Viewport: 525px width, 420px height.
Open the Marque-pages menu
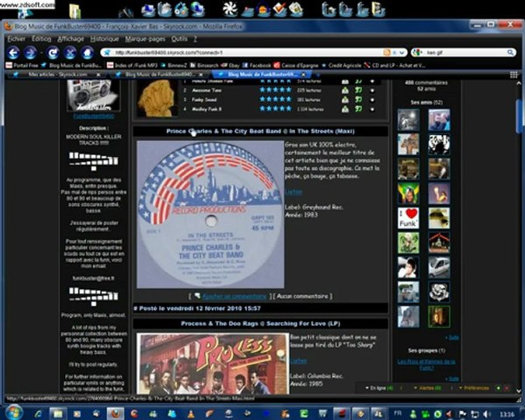click(145, 39)
